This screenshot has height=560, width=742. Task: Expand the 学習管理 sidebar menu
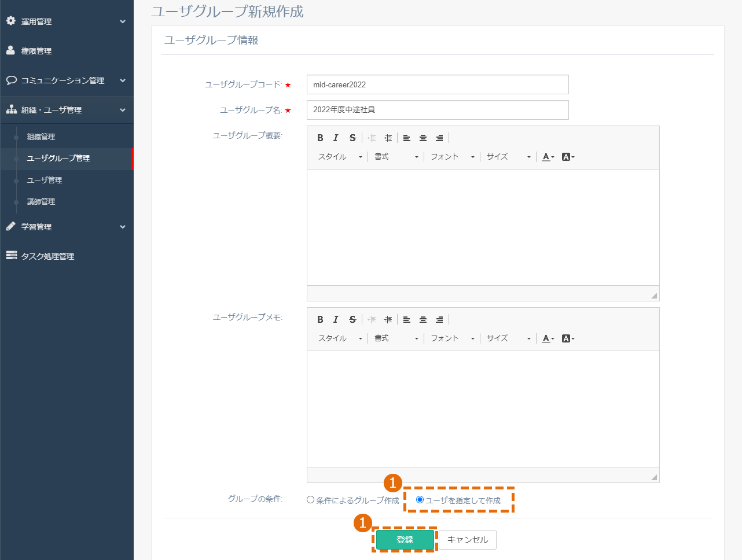[67, 227]
